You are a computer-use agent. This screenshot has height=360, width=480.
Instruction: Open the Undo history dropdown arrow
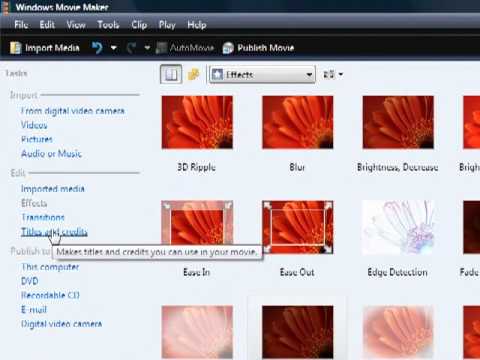tap(114, 48)
